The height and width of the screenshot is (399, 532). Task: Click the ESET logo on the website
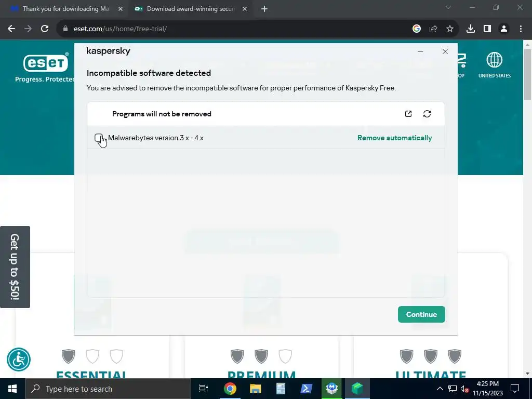point(46,63)
